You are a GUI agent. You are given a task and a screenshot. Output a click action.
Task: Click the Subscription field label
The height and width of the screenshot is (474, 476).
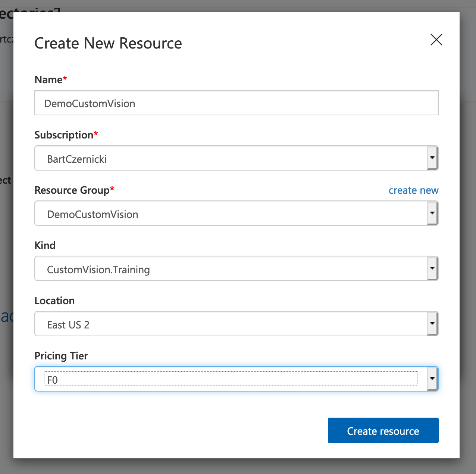64,135
